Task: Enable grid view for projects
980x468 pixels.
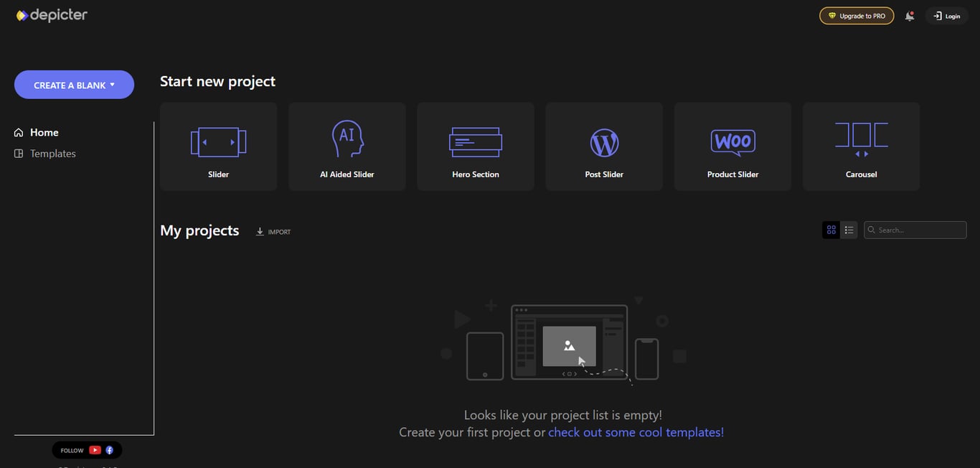Action: pyautogui.click(x=831, y=229)
